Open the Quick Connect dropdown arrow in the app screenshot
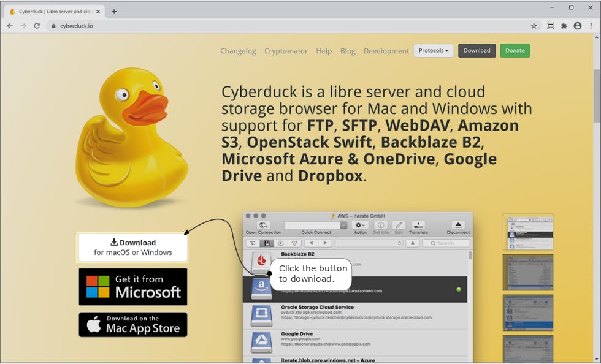This screenshot has width=601, height=364. [344, 226]
